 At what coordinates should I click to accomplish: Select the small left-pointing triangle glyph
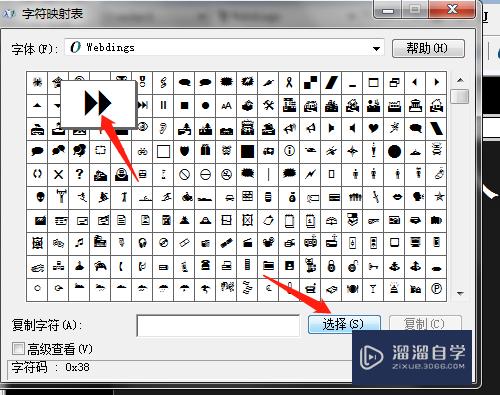pos(415,82)
